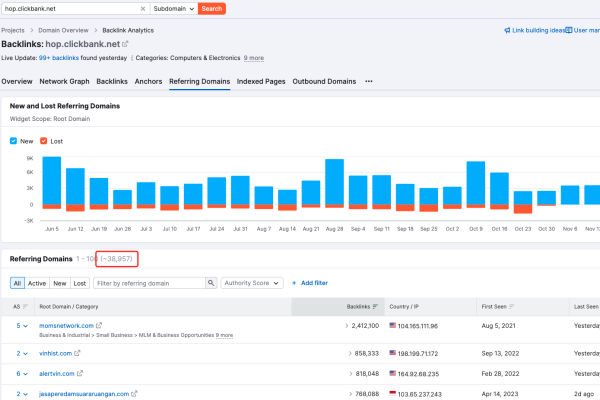This screenshot has height=400, width=600.
Task: Select the Aug 28 bar in chart
Action: (x=334, y=182)
